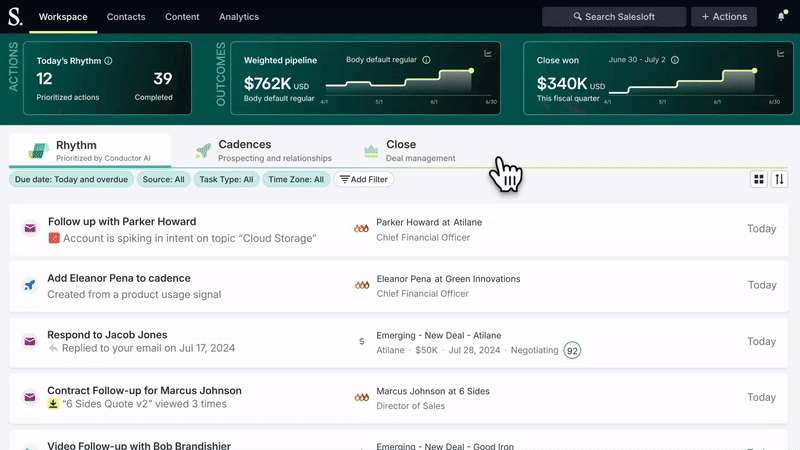Select the Close deal management tab
The width and height of the screenshot is (800, 450).
click(410, 151)
